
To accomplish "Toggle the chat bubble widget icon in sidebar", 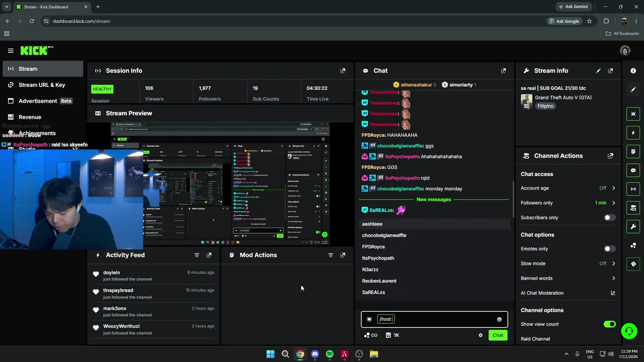I will click(633, 170).
